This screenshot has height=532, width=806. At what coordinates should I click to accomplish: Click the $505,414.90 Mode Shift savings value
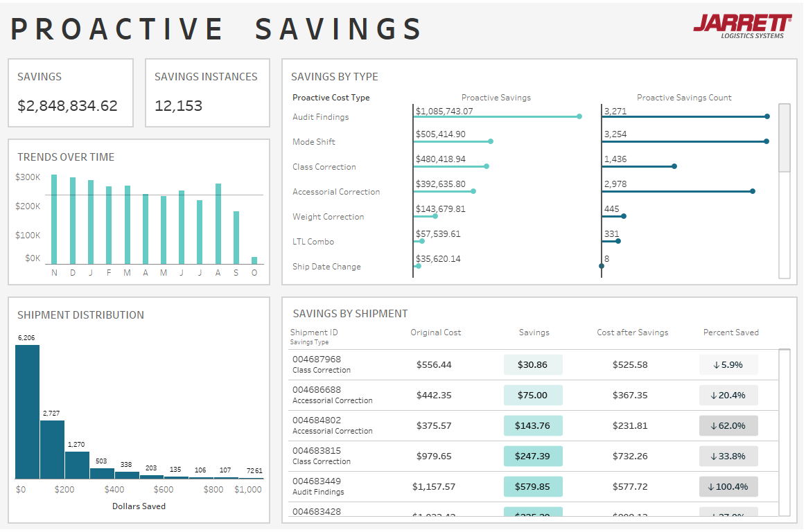point(441,134)
